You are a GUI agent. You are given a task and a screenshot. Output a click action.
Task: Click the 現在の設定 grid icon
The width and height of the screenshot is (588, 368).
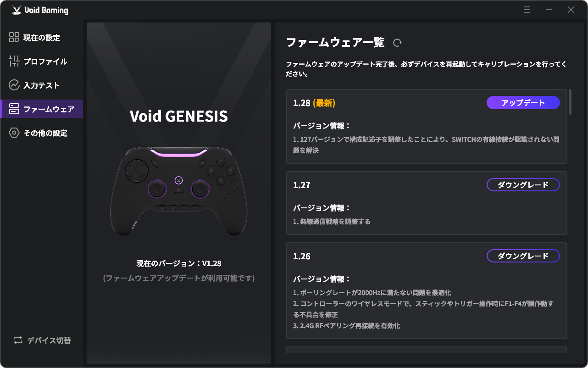[x=14, y=38]
